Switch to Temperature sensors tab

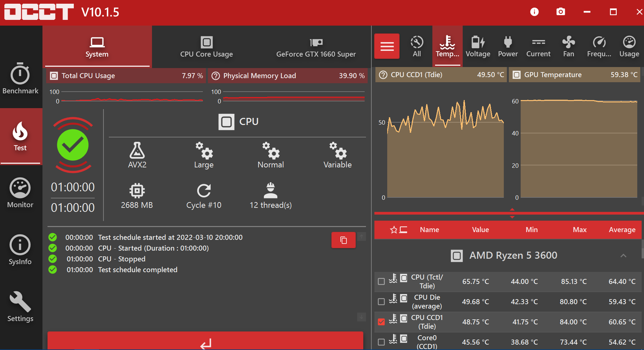[448, 46]
